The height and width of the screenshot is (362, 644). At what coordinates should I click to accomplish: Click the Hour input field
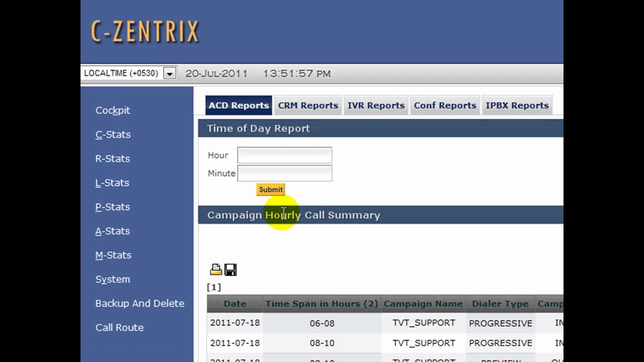(285, 155)
